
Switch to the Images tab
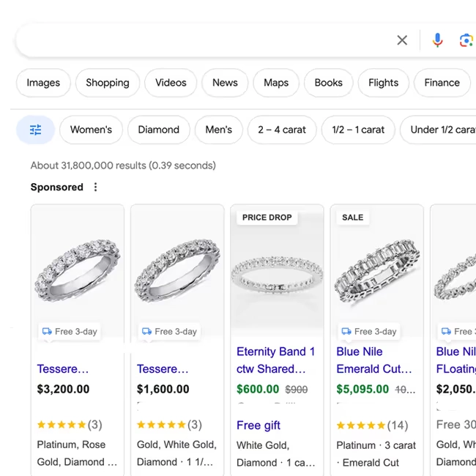tap(43, 83)
